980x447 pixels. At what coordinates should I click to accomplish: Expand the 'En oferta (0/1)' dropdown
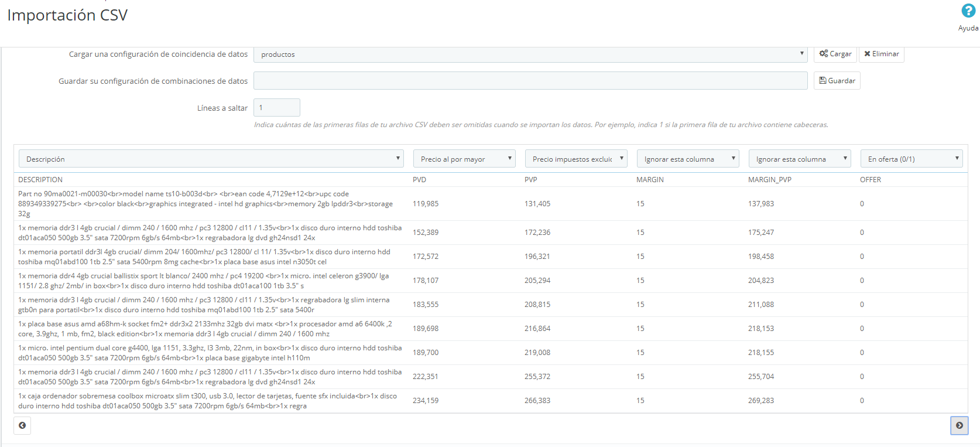click(912, 159)
